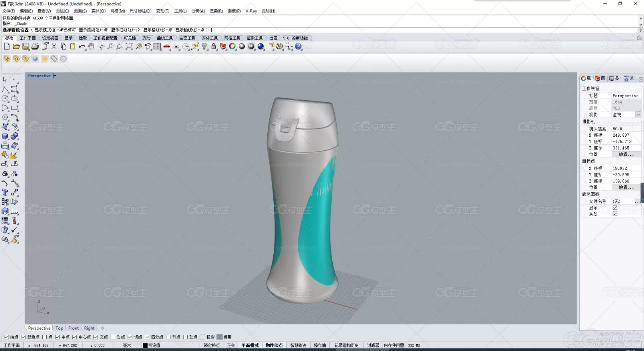644x351 pixels.
Task: Enable the 垂点 (Perpendicular) osnap checkbox
Action: 113,337
